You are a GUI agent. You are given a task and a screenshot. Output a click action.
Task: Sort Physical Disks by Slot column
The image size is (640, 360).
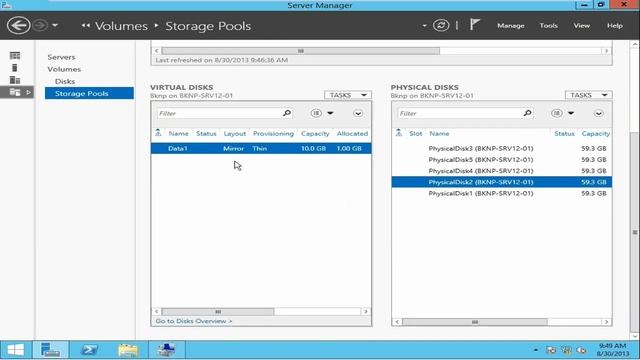pyautogui.click(x=416, y=133)
